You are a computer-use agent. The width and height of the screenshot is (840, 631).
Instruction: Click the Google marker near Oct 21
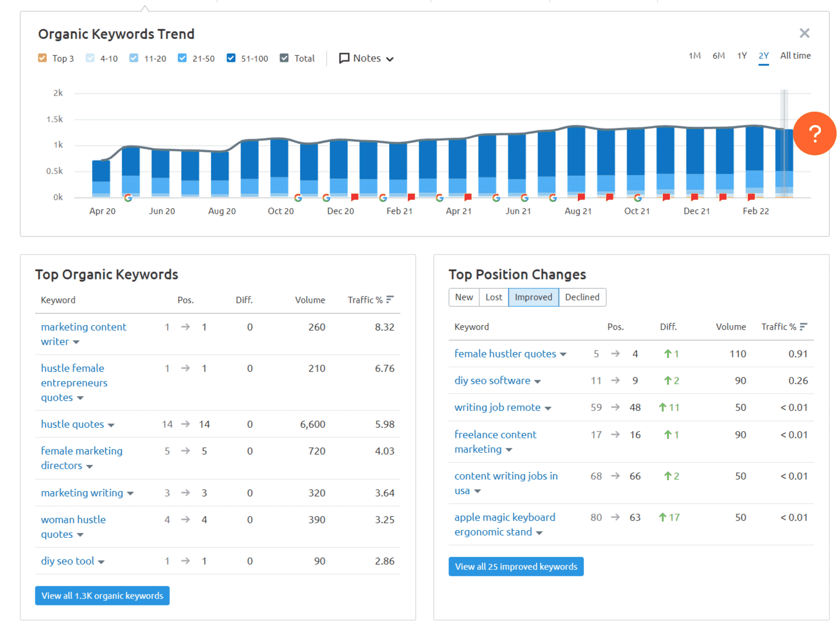[638, 198]
